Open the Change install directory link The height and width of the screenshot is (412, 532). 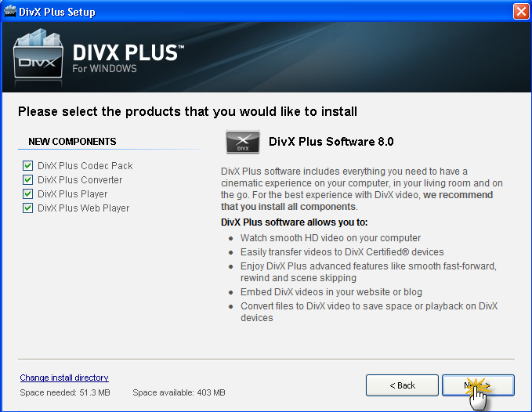(64, 378)
